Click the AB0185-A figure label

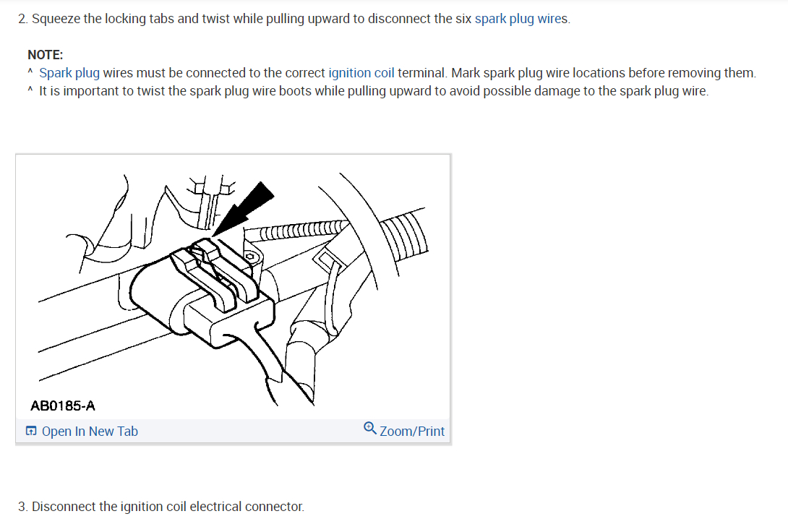click(x=63, y=406)
